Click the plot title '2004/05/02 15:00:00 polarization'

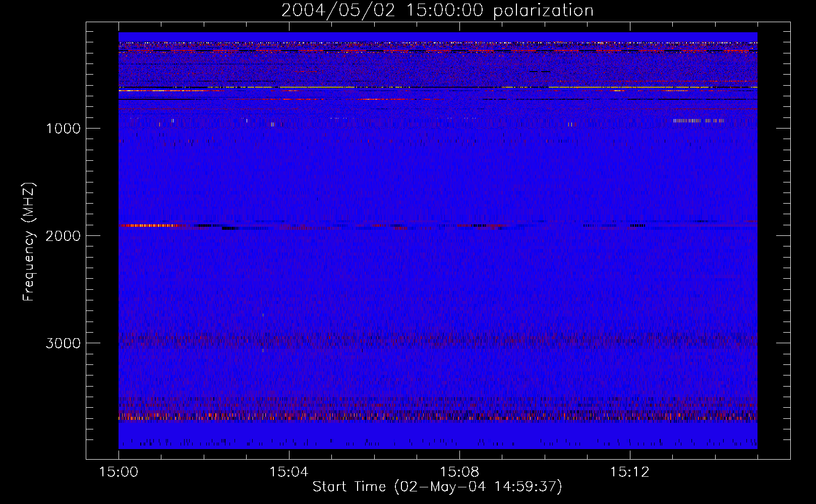437,11
